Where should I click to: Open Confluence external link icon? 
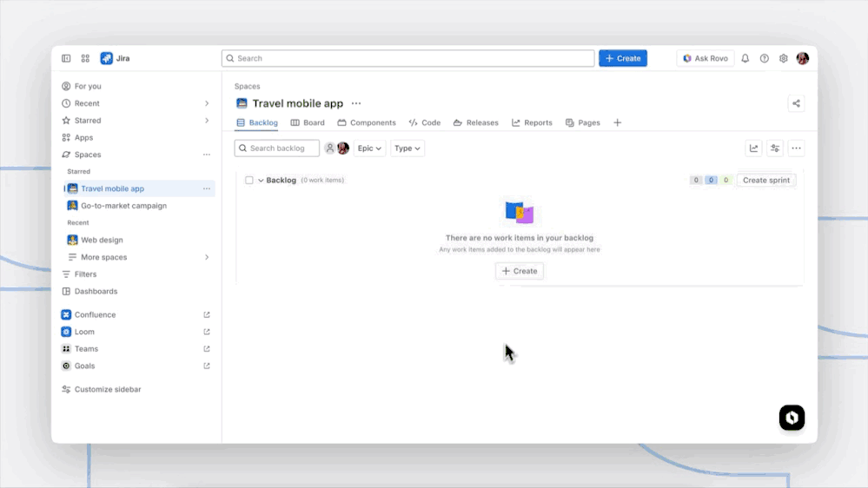pos(207,315)
